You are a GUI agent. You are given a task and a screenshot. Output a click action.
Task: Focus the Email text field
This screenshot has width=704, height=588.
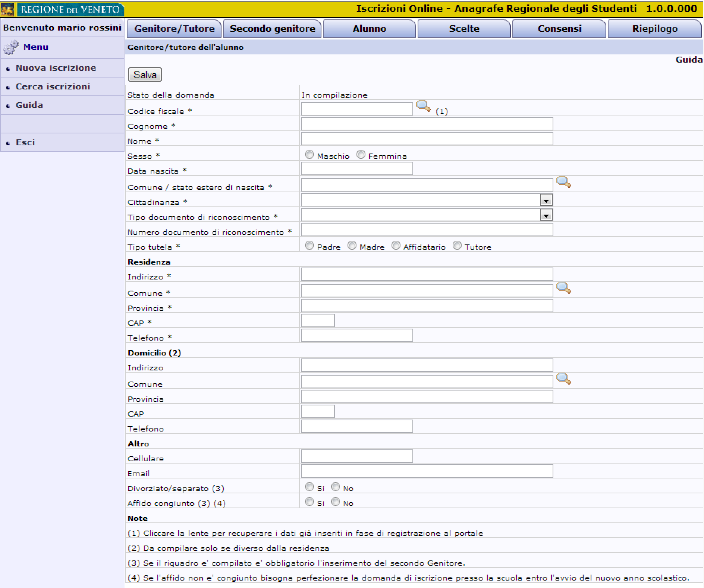click(427, 471)
